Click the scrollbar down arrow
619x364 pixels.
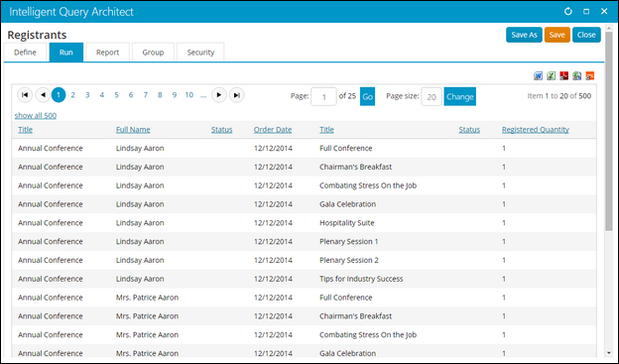pos(608,353)
